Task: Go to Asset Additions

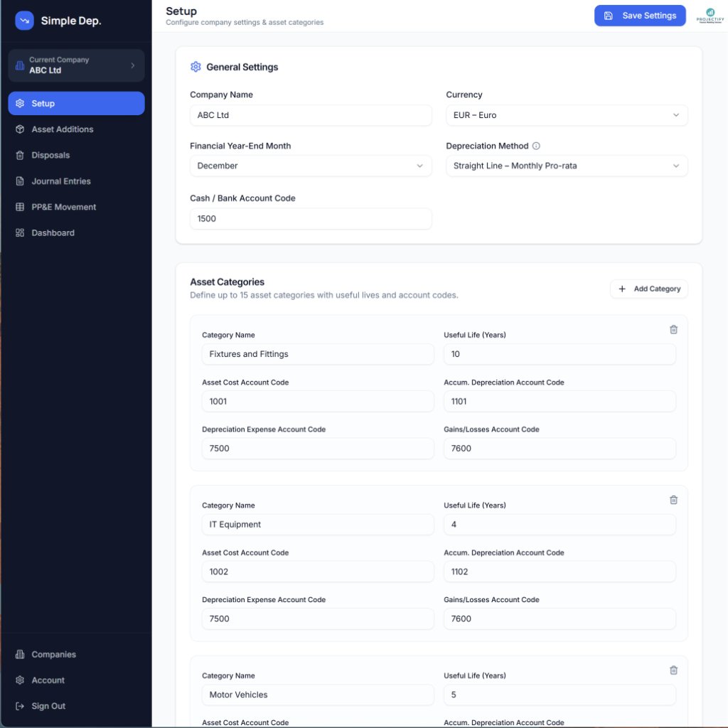Action: [x=77, y=129]
